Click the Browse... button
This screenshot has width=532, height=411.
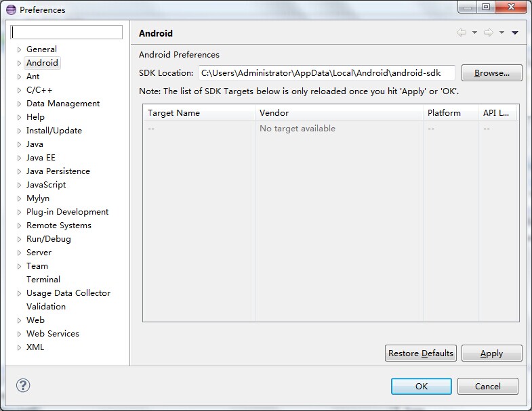[491, 73]
